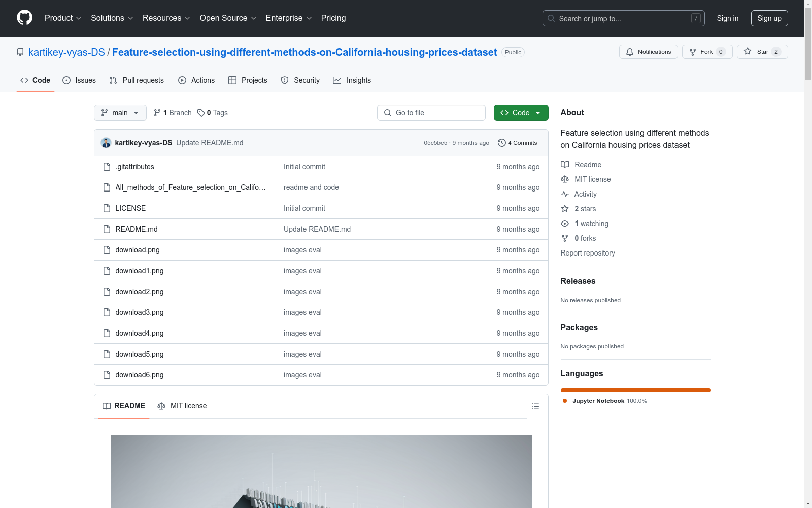The image size is (812, 508).
Task: Click kartikey-vyas-DS avatar image
Action: [x=106, y=143]
